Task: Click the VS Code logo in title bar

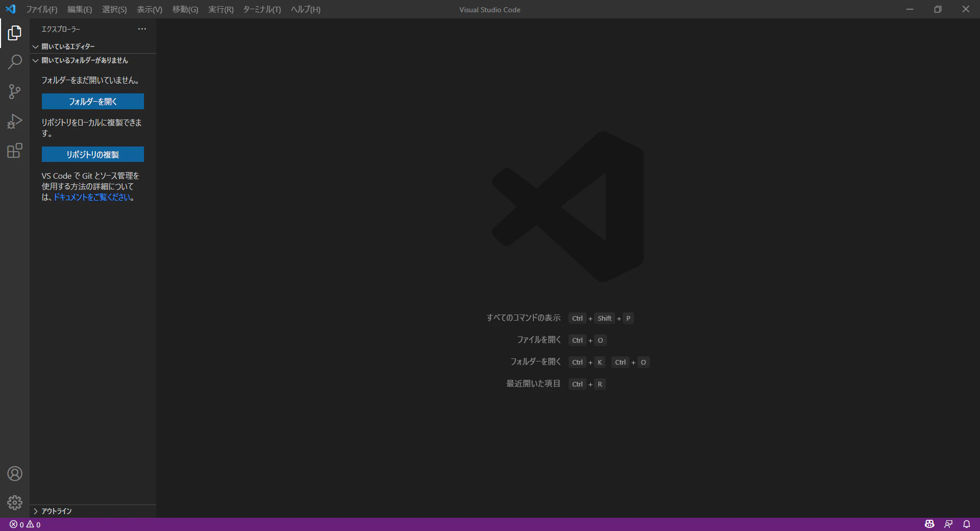Action: [x=11, y=9]
